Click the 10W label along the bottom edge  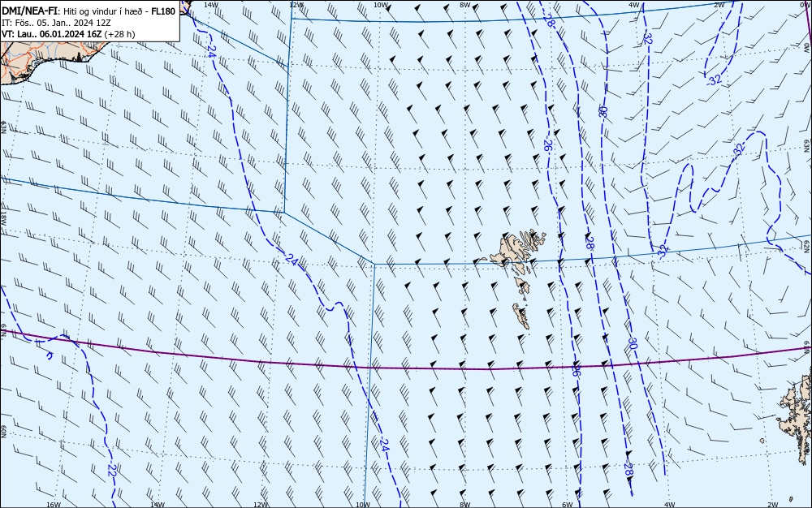click(x=363, y=505)
